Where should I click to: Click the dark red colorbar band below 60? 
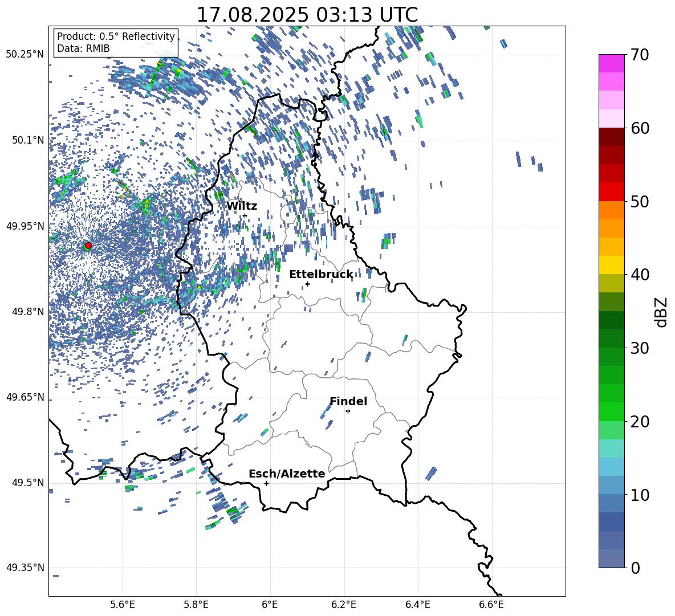611,137
